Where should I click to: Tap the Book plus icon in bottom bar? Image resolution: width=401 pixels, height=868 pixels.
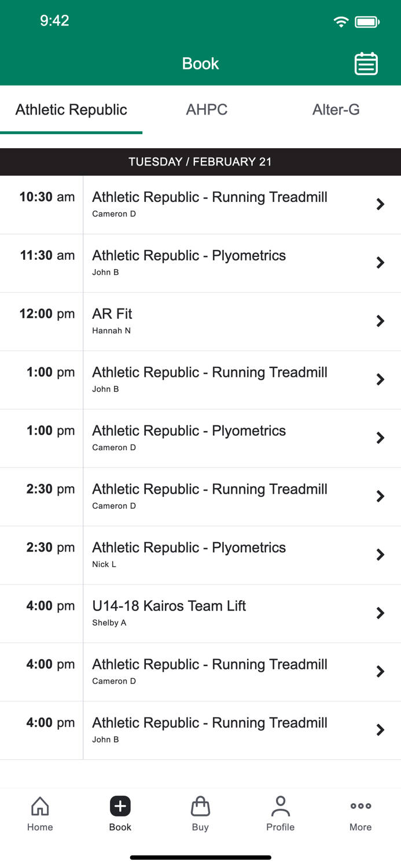(x=120, y=806)
